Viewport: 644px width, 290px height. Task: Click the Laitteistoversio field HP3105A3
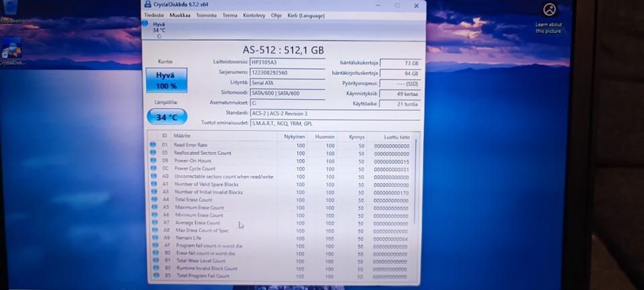pos(287,62)
